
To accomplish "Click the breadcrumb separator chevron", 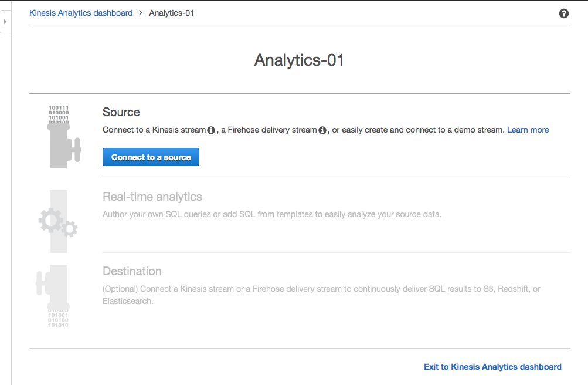I will coord(141,13).
